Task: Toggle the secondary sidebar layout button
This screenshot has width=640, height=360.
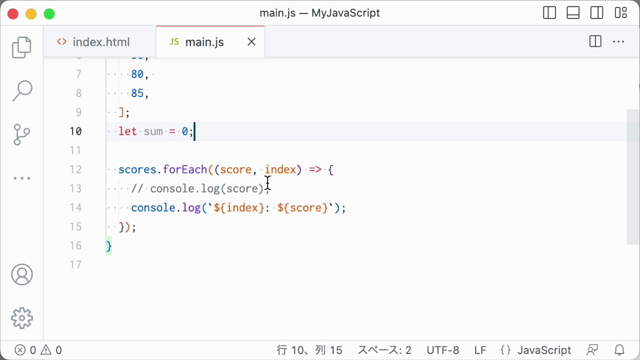Action: click(596, 13)
